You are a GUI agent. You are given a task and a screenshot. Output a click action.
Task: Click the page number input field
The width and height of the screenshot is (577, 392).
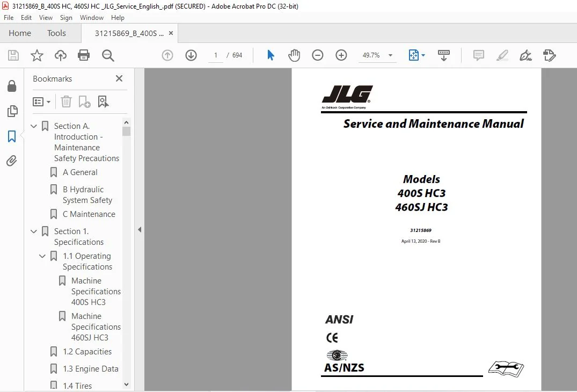(x=216, y=55)
